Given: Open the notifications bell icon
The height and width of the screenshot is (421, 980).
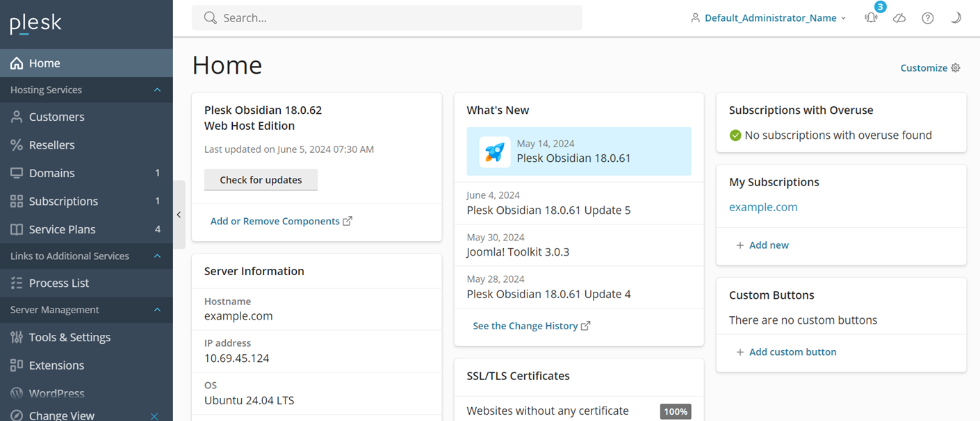Looking at the screenshot, I should pyautogui.click(x=871, y=18).
